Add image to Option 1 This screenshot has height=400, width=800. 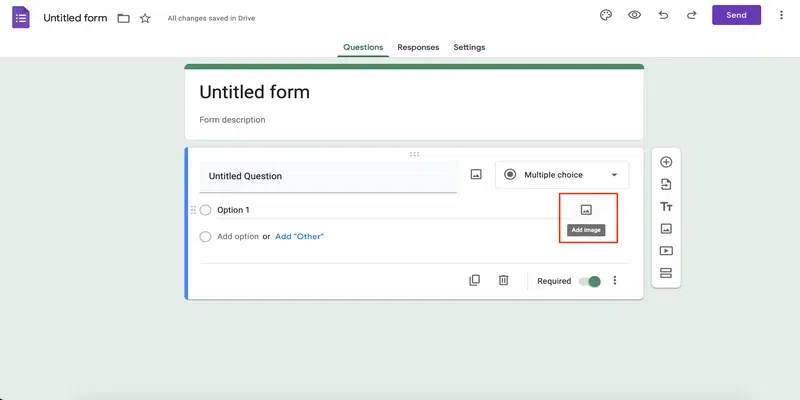click(x=586, y=210)
